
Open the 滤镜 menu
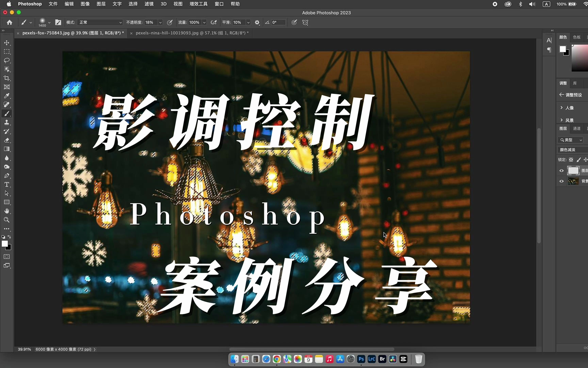tap(149, 4)
